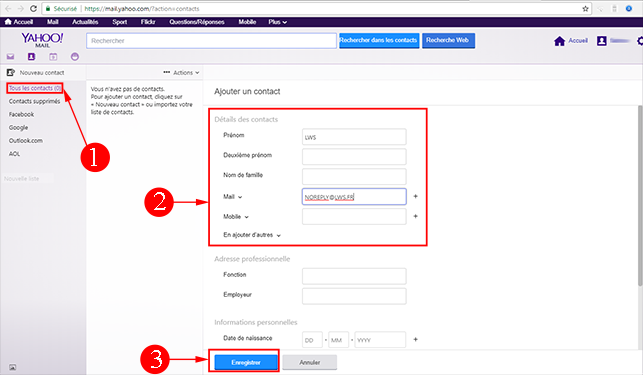Click the Mail address input field

pos(354,197)
